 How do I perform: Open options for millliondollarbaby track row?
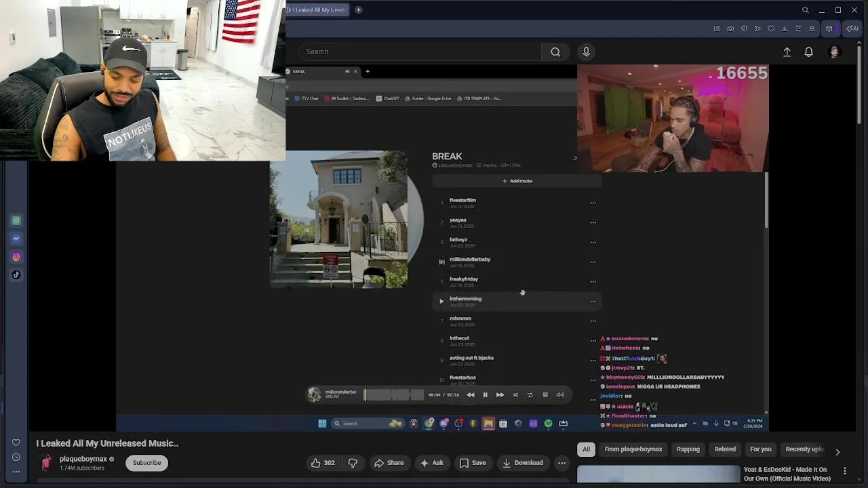coord(593,262)
